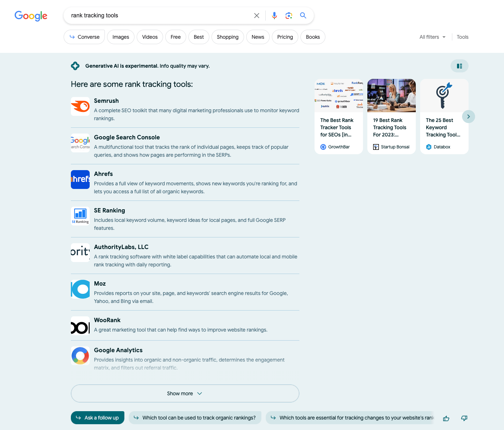This screenshot has width=504, height=430.
Task: Open the Semrush logo icon
Action: point(80,106)
